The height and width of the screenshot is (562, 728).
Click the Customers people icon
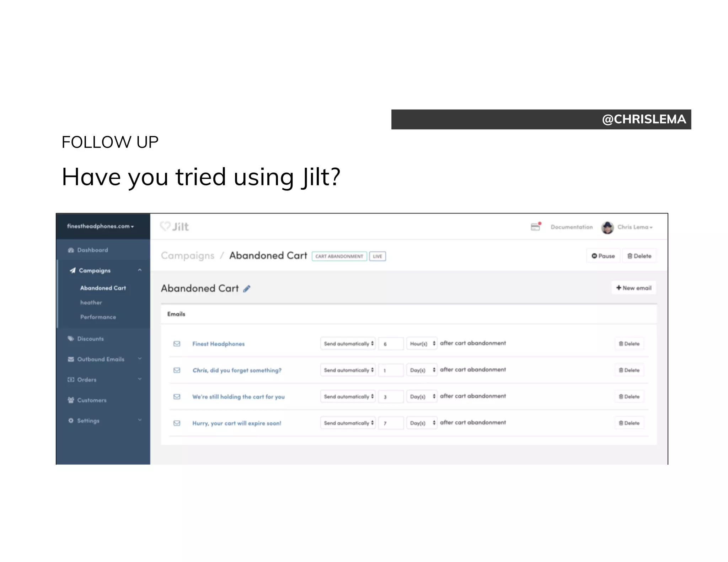point(71,400)
